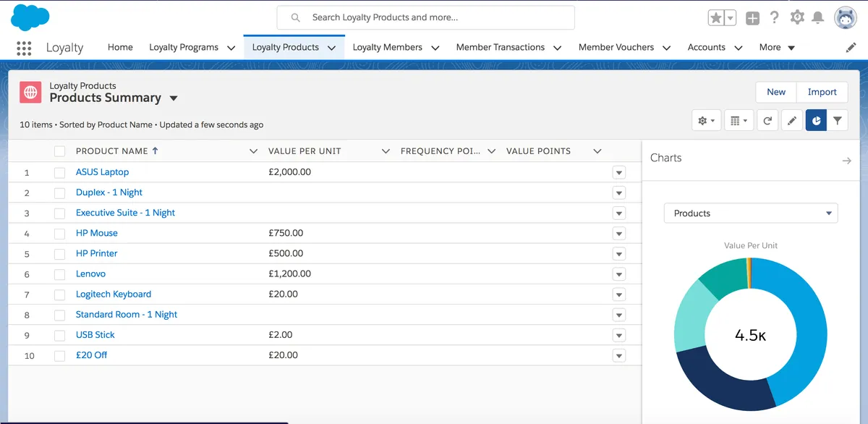Click the New button

tap(776, 92)
